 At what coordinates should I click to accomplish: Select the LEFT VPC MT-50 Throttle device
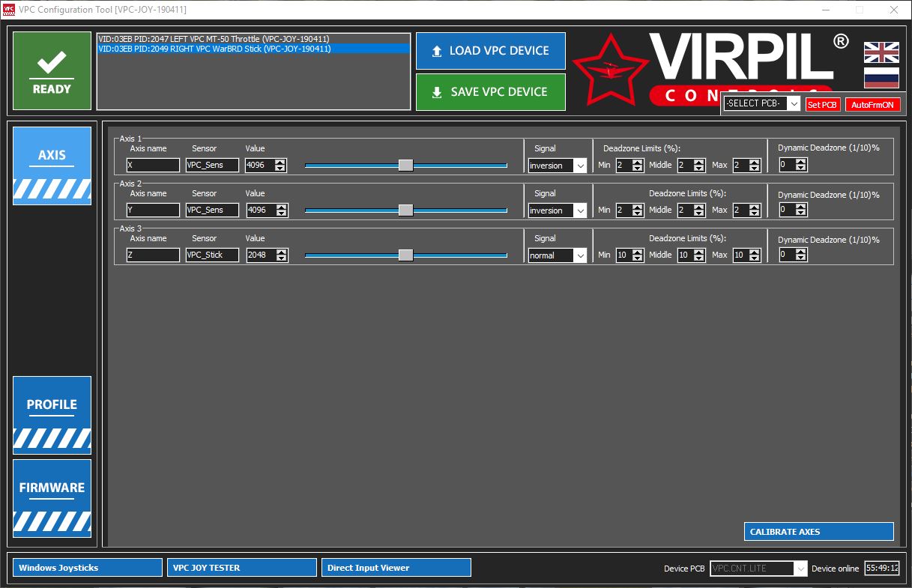pyautogui.click(x=214, y=39)
